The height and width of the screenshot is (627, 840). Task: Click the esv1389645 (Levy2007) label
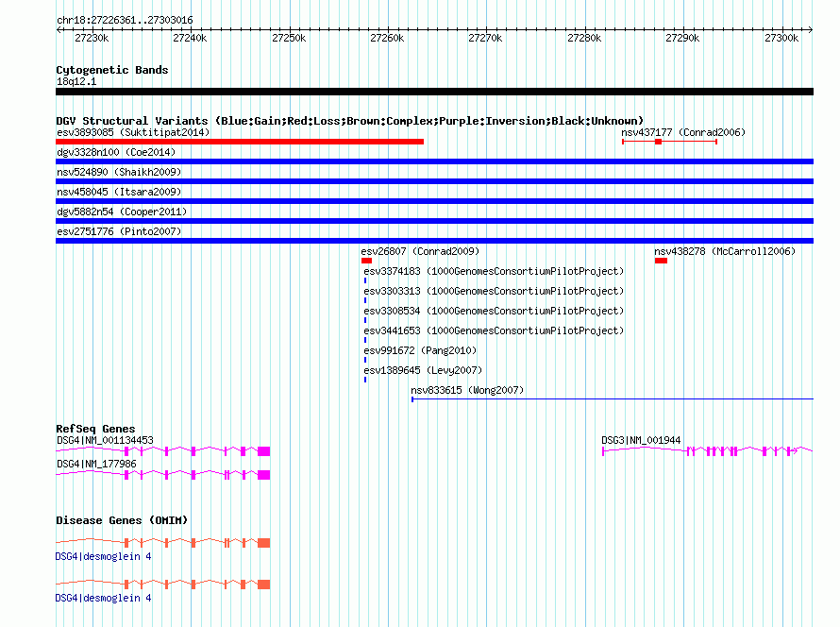click(x=423, y=370)
